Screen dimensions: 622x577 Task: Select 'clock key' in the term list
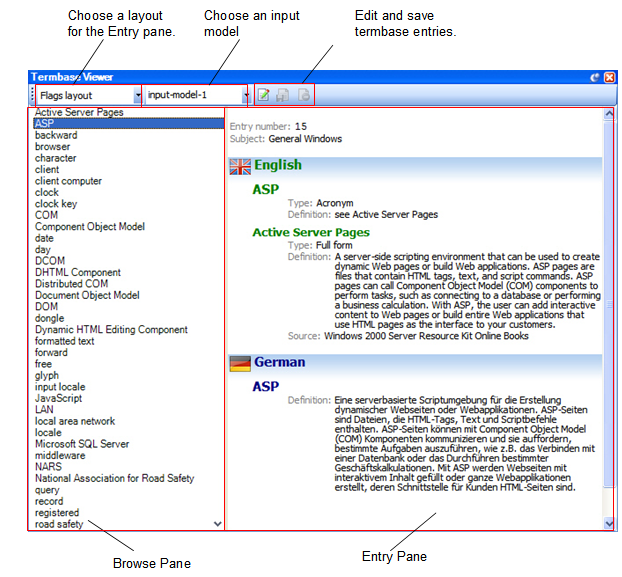[x=56, y=204]
